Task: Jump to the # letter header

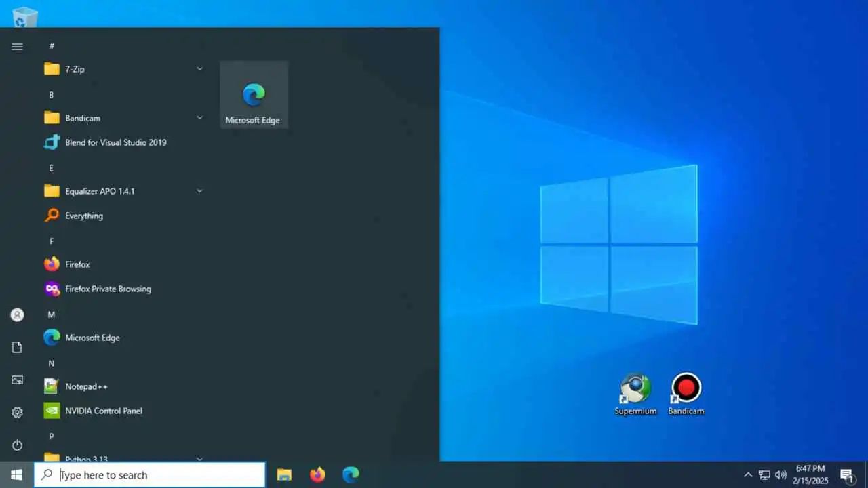Action: [x=52, y=46]
